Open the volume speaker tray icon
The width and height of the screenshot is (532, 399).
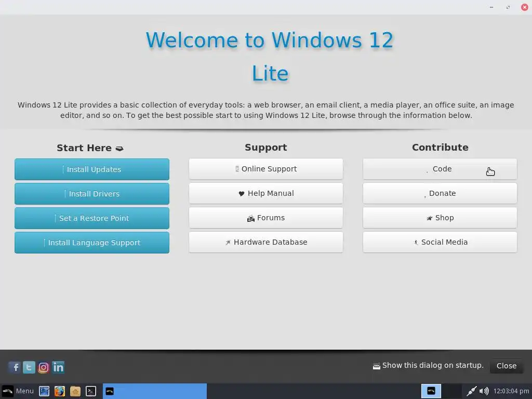point(484,391)
